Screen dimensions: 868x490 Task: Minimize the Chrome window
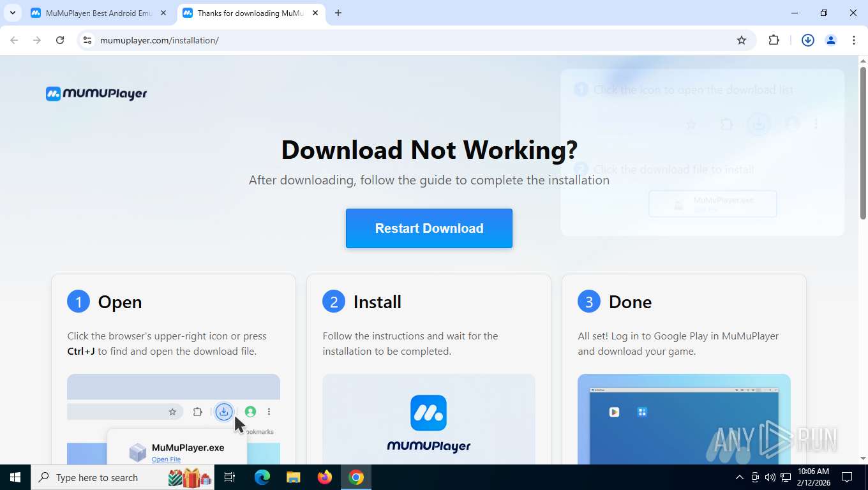[795, 13]
